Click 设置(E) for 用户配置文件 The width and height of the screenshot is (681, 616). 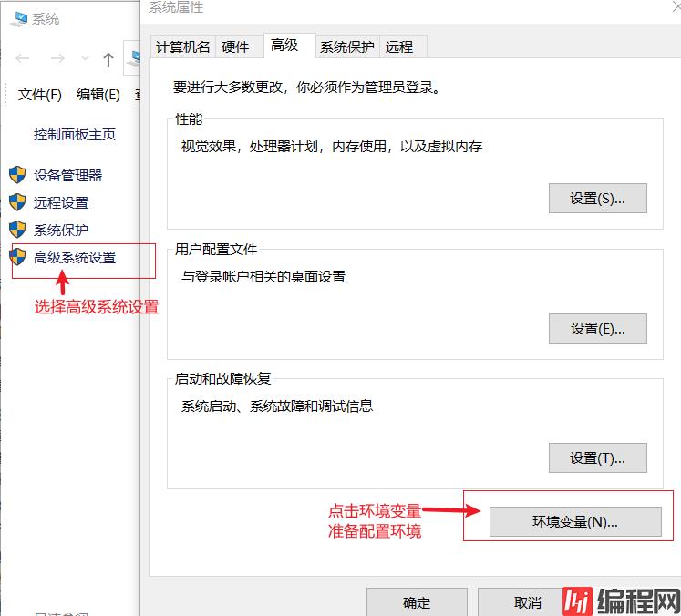597,328
